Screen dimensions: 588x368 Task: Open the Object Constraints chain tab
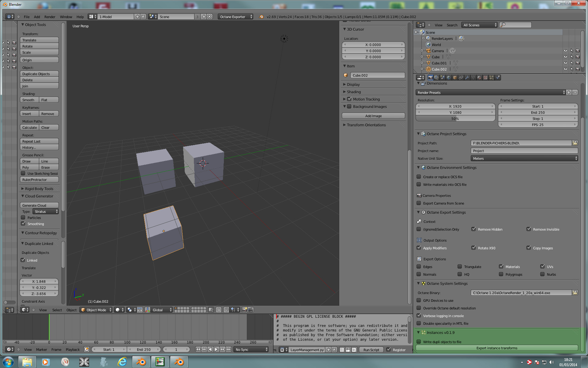pyautogui.click(x=461, y=78)
